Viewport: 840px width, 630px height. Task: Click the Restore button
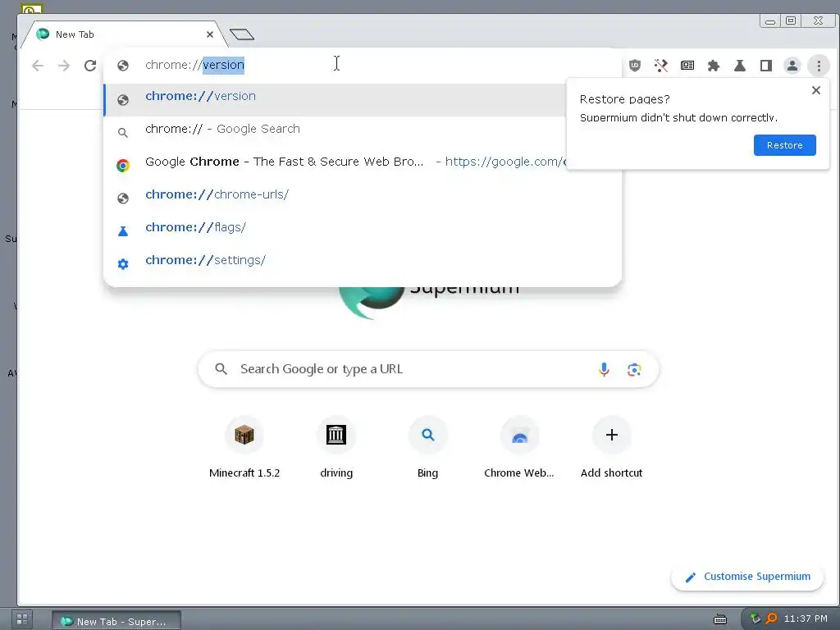click(784, 145)
